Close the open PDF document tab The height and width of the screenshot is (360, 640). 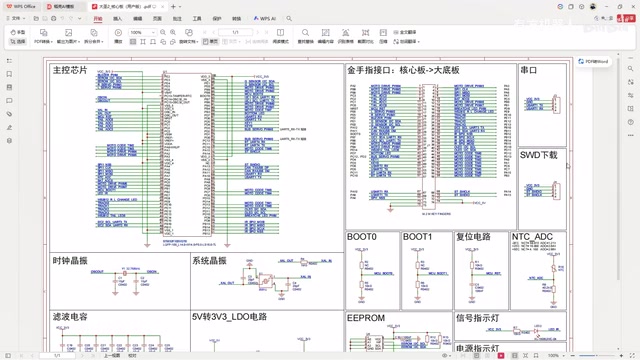(x=163, y=7)
